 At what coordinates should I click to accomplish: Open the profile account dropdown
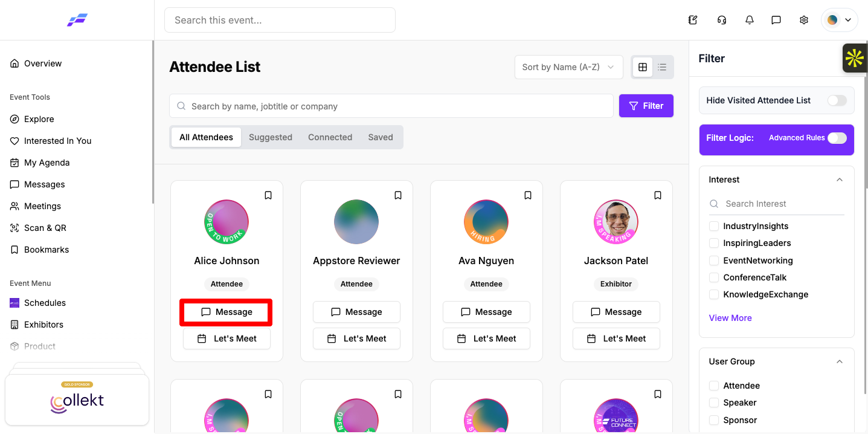coord(840,20)
